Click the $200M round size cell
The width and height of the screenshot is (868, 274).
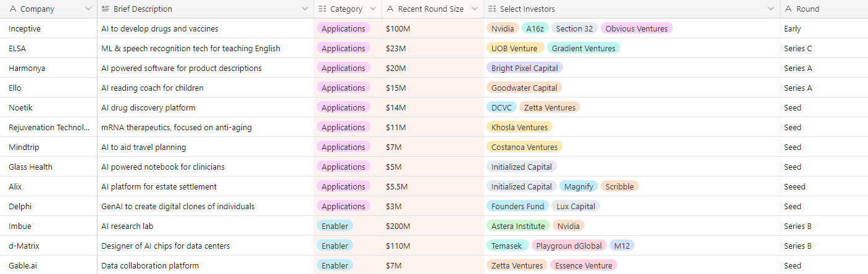[433, 226]
